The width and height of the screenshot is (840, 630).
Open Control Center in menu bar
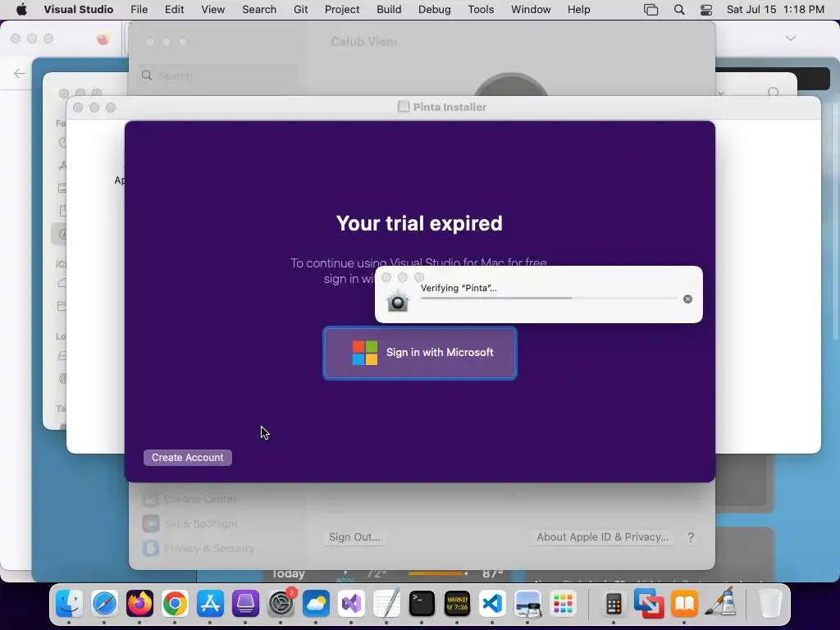coord(706,10)
